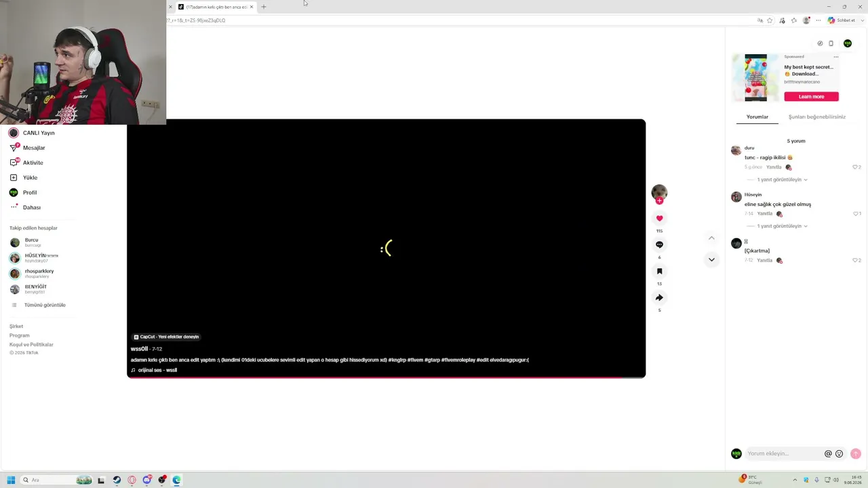This screenshot has width=868, height=488.
Task: Open the Program footer link
Action: 20,335
